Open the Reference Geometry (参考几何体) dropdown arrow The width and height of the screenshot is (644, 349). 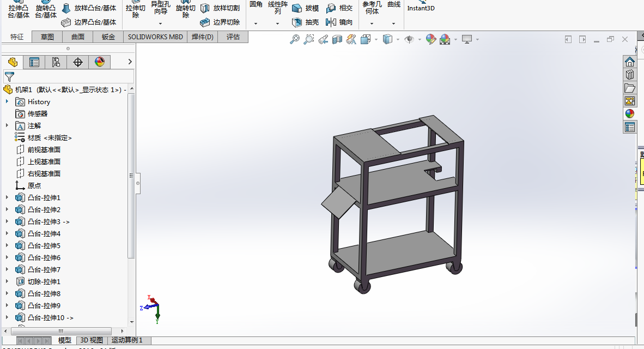[x=372, y=24]
